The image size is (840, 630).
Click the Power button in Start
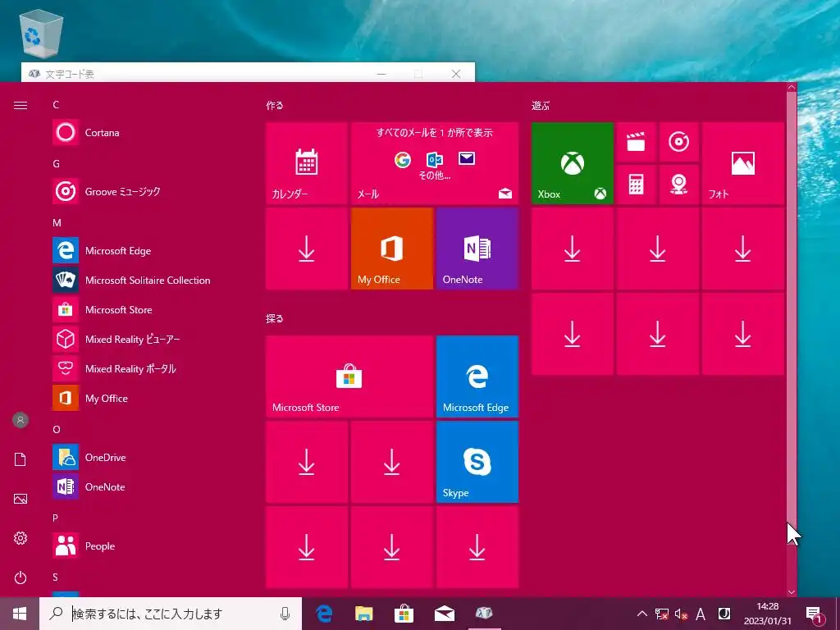point(21,577)
